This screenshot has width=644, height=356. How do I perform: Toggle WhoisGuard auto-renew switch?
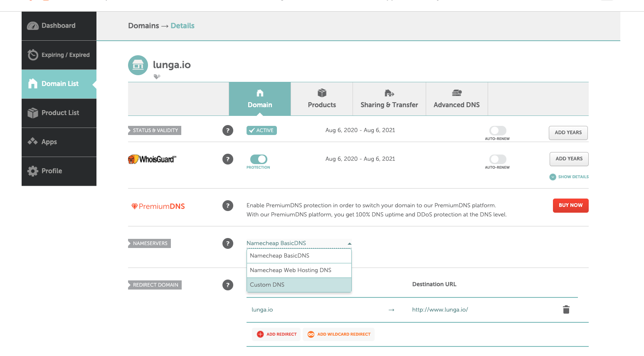498,159
